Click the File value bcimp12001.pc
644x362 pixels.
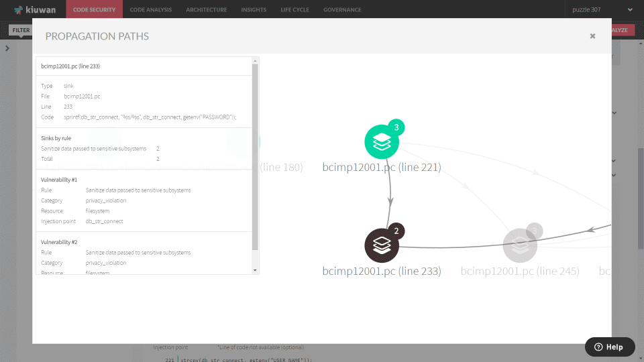pos(82,96)
